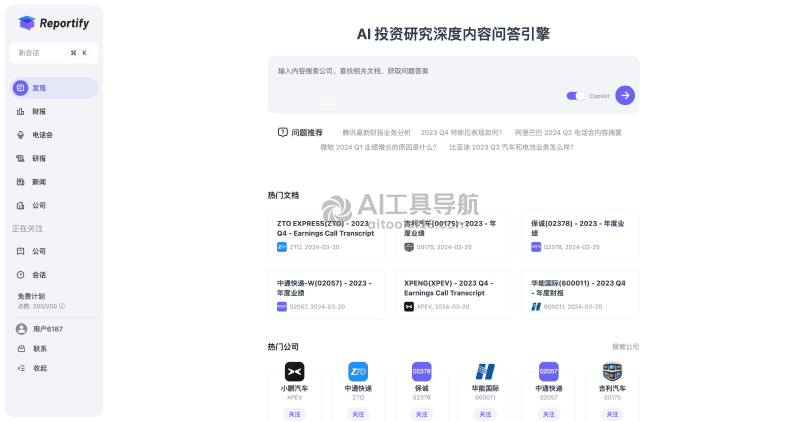Viewport: 800px width, 422px height.
Task: Click the followed 公司 flag icon
Action: coord(20,251)
